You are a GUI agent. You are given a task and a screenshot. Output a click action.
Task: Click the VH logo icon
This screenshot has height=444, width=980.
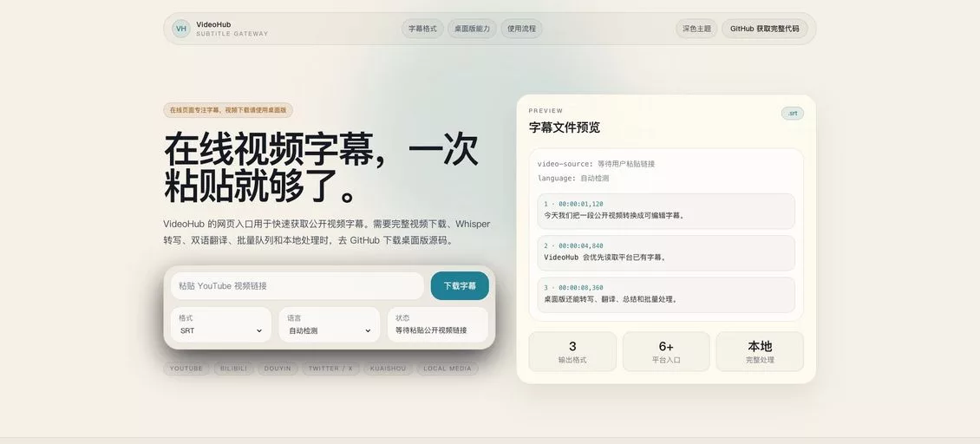point(181,29)
